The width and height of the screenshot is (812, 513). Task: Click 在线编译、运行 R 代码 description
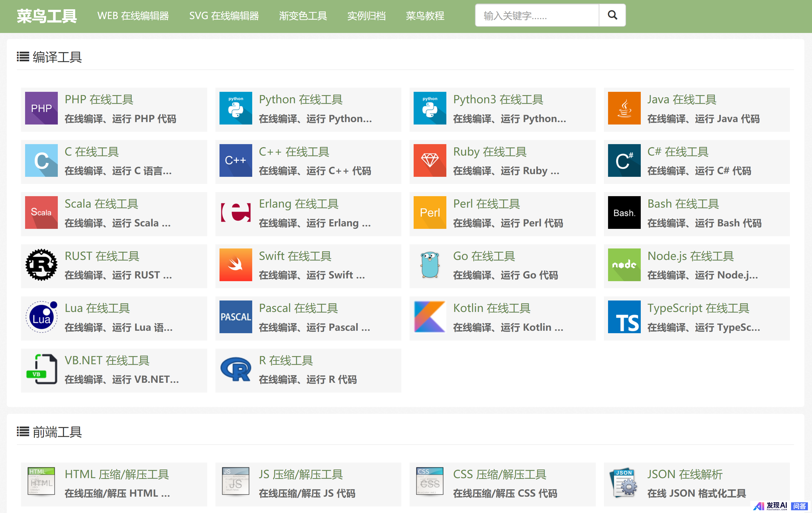click(308, 380)
